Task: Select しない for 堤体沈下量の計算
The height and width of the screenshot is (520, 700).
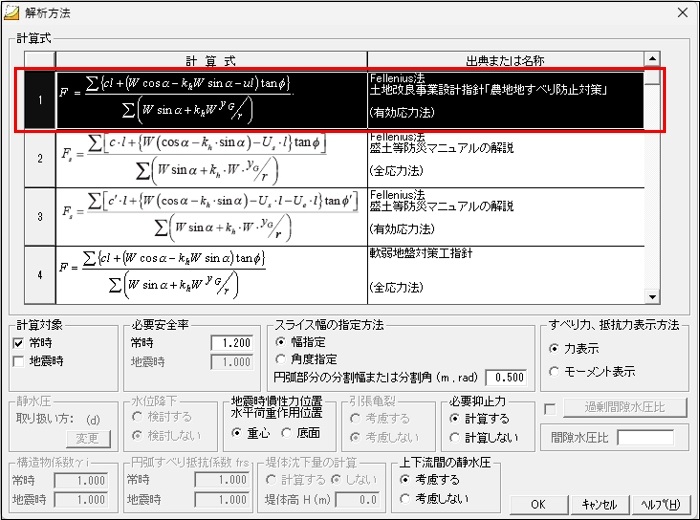Action: (336, 480)
